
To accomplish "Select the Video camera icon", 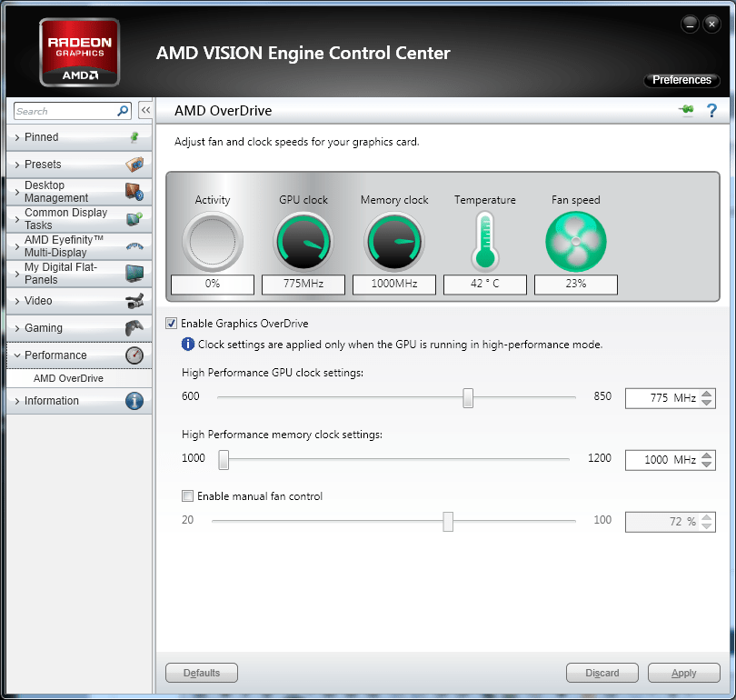I will click(136, 301).
